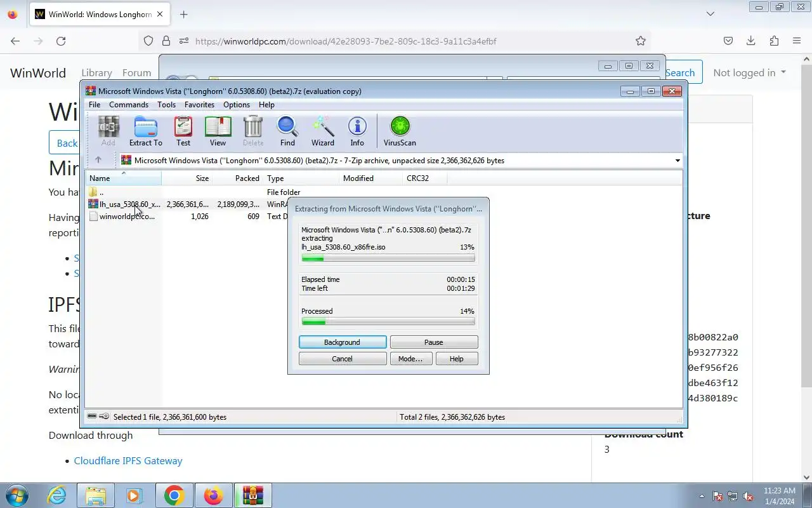Open a new Firefox tab
This screenshot has width=812, height=508.
[x=183, y=14]
